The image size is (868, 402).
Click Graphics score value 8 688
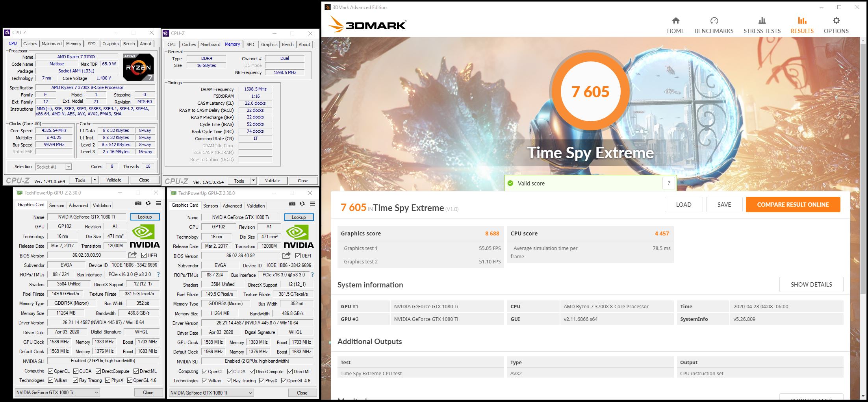click(x=492, y=233)
